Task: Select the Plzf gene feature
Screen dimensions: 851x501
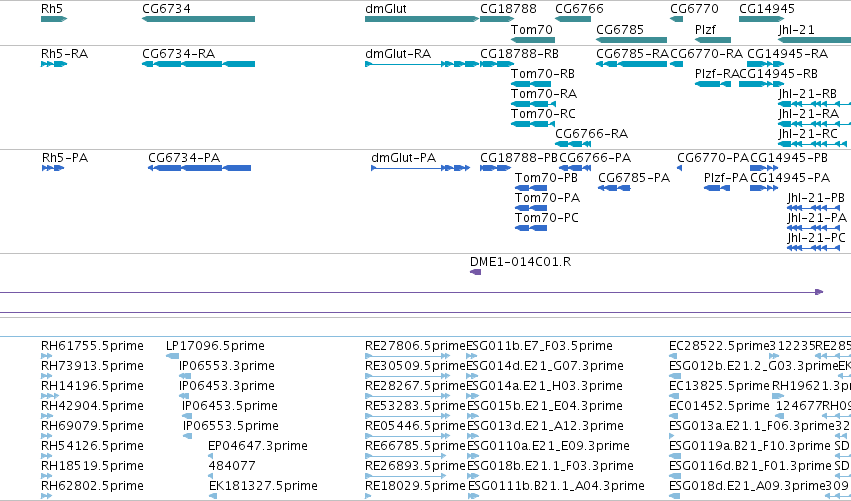Action: 713,40
